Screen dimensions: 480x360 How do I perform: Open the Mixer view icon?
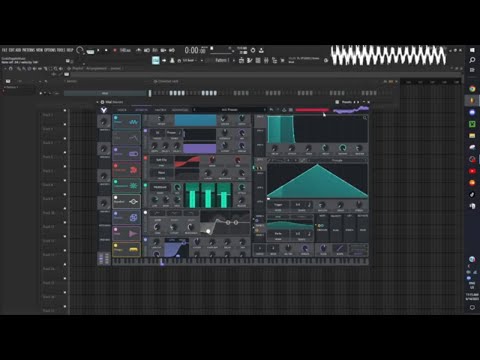266,60
